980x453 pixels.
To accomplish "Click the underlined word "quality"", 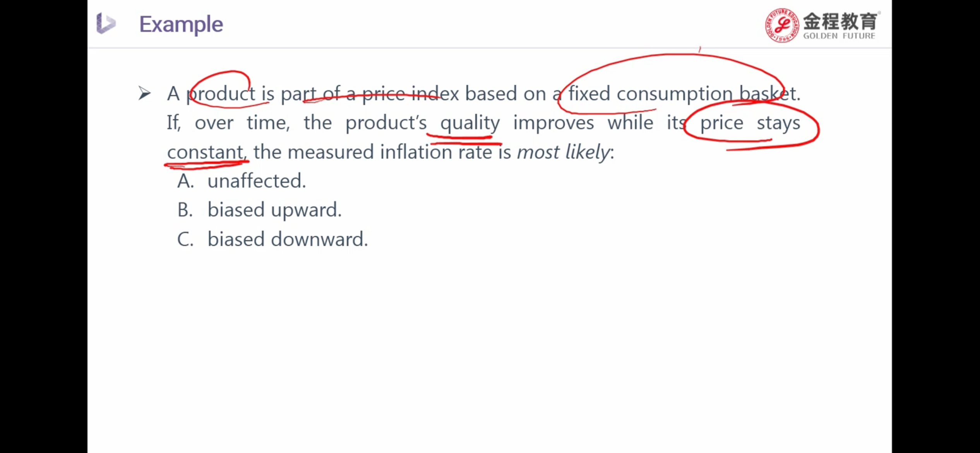I will pyautogui.click(x=470, y=123).
